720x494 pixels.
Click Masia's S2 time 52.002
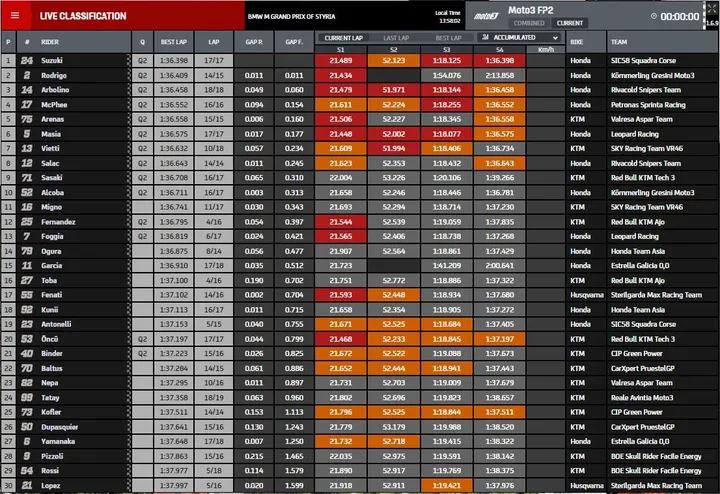[394, 134]
